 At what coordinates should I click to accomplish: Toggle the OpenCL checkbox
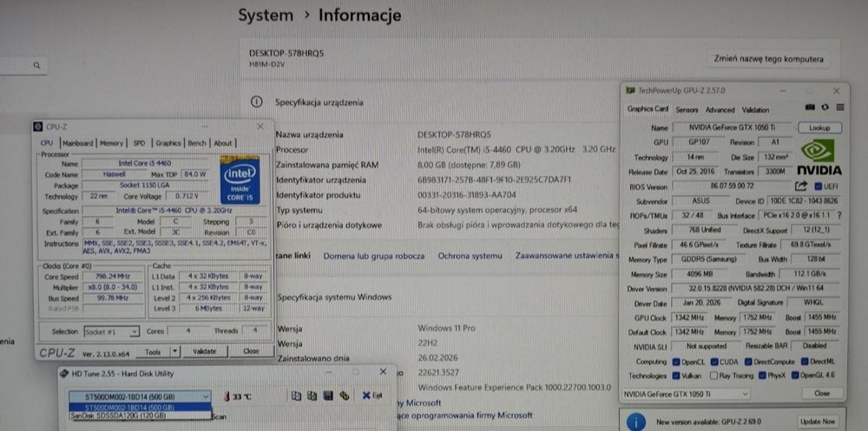point(676,362)
